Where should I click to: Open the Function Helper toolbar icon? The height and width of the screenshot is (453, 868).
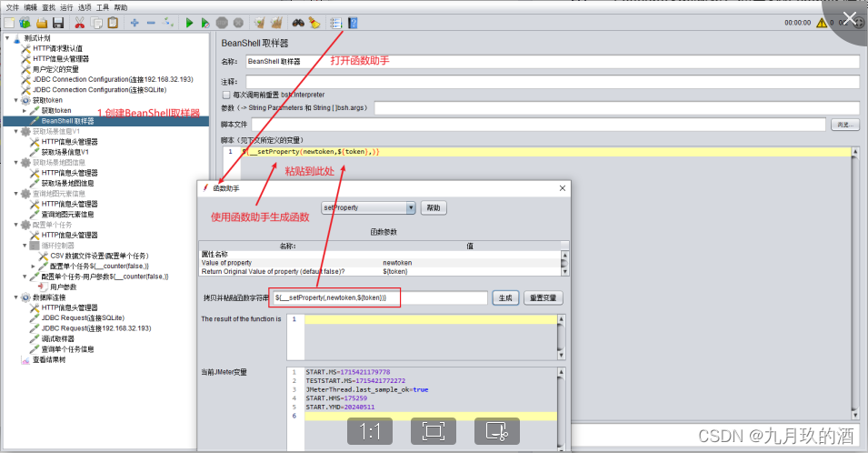point(336,23)
